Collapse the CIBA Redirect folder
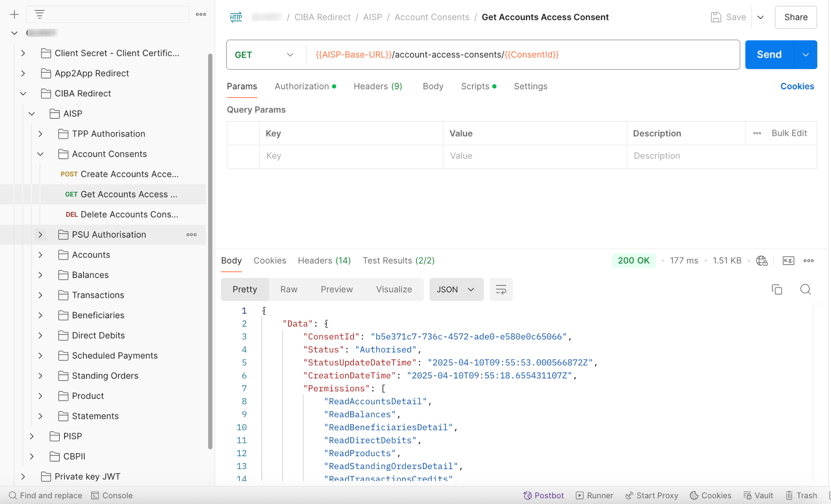The width and height of the screenshot is (831, 504). pos(23,93)
